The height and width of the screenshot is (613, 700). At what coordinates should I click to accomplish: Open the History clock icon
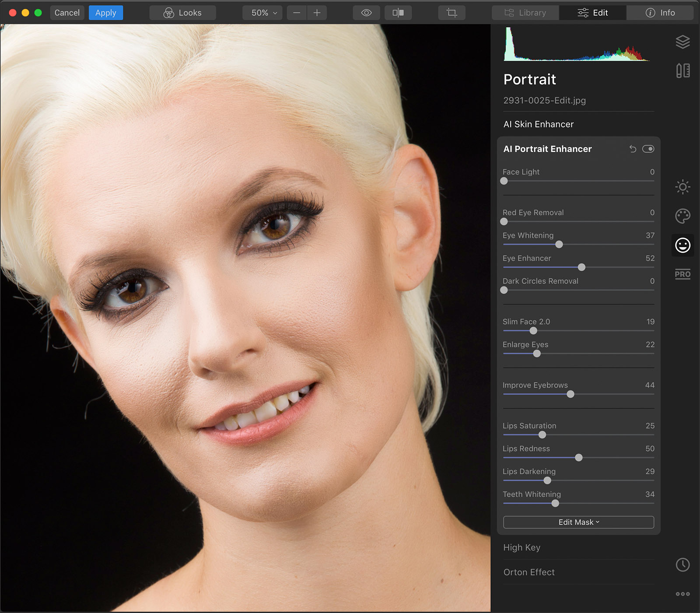682,564
